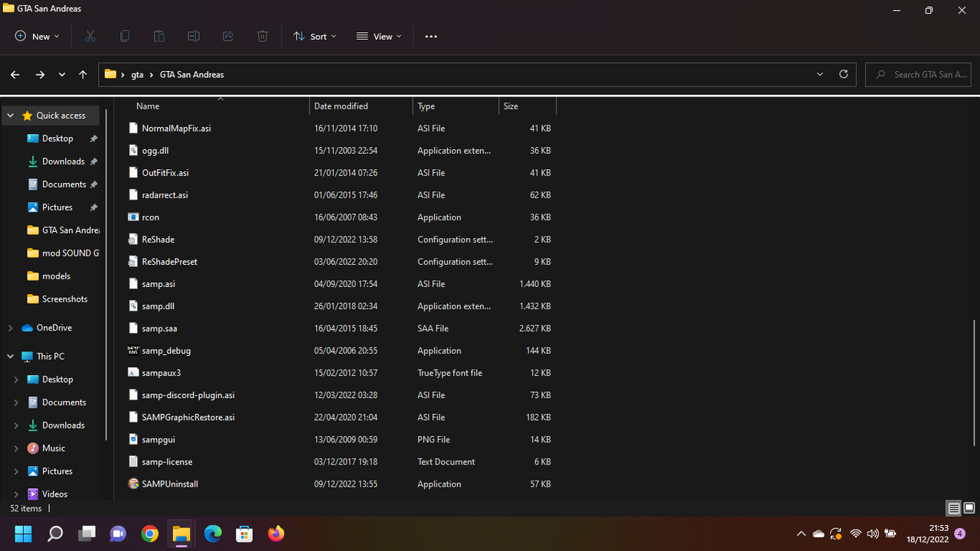Screen dimensions: 980x551
Task: Go back with the left arrow
Action: (x=15, y=74)
